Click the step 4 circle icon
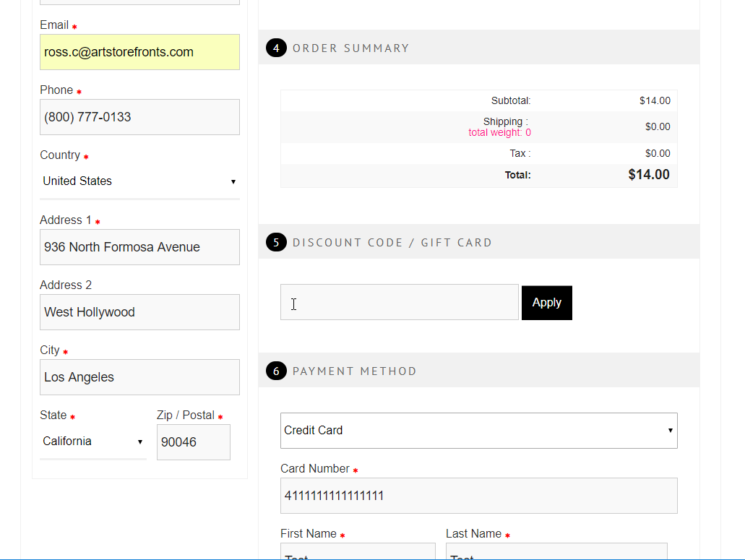This screenshot has width=745, height=560. click(276, 48)
